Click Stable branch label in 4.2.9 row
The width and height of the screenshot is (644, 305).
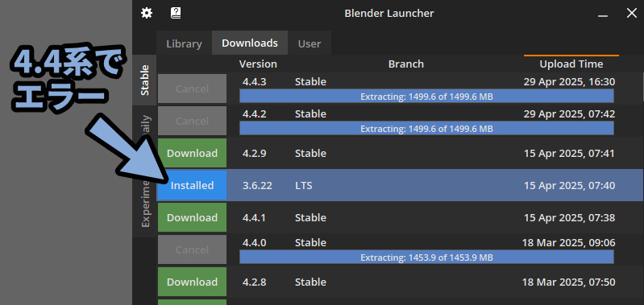click(x=310, y=154)
